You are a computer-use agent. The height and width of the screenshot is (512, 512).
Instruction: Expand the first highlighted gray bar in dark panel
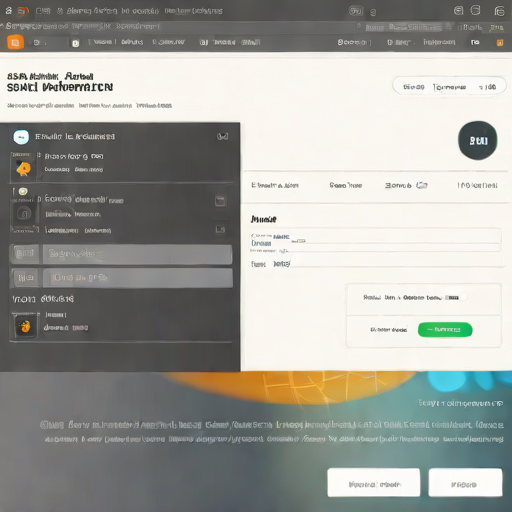pyautogui.click(x=121, y=254)
